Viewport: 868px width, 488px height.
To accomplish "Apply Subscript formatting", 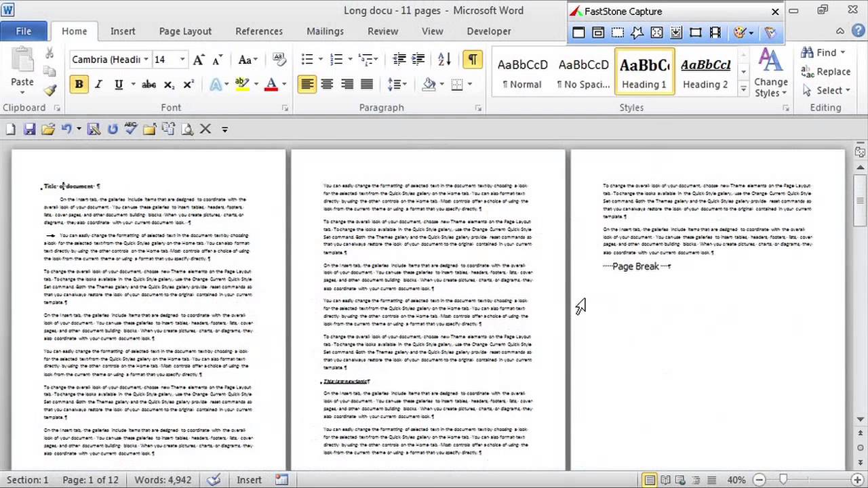I will tap(169, 85).
